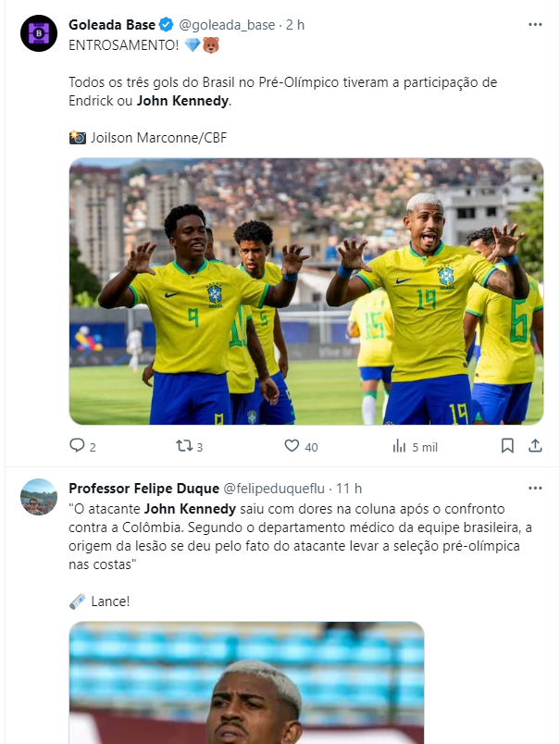This screenshot has height=744, width=560.
Task: Visit the @felipeduqueflu handle
Action: 274,489
